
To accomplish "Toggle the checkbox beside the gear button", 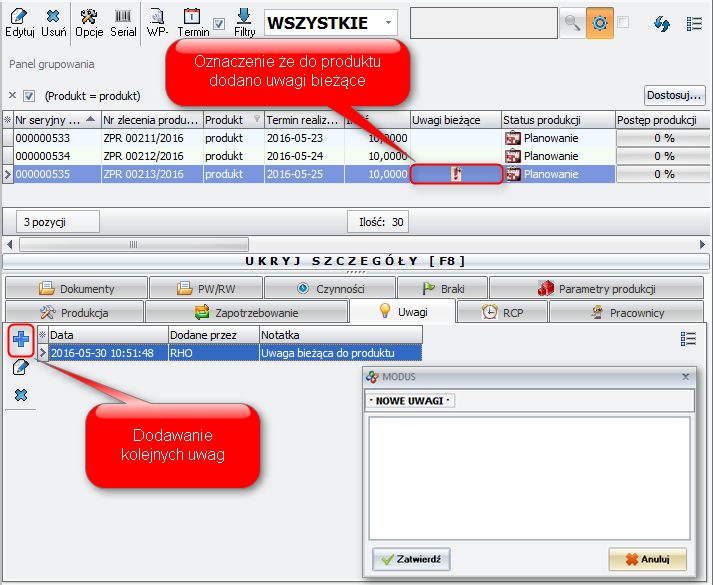I will [x=623, y=22].
